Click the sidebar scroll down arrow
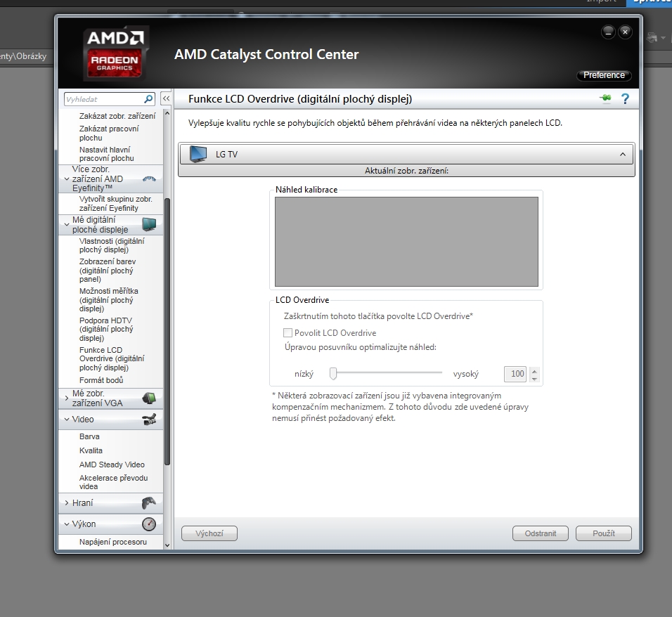This screenshot has height=617, width=672. [x=167, y=545]
